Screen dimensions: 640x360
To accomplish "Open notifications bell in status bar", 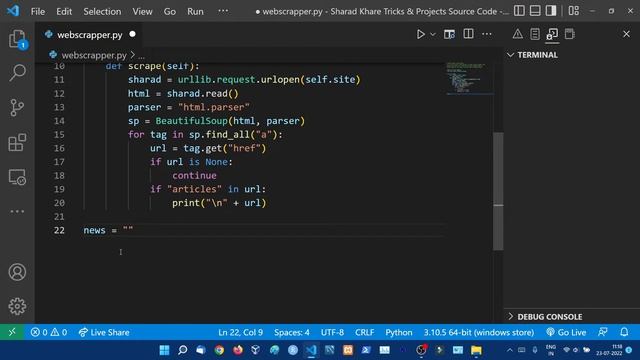I will point(624,332).
